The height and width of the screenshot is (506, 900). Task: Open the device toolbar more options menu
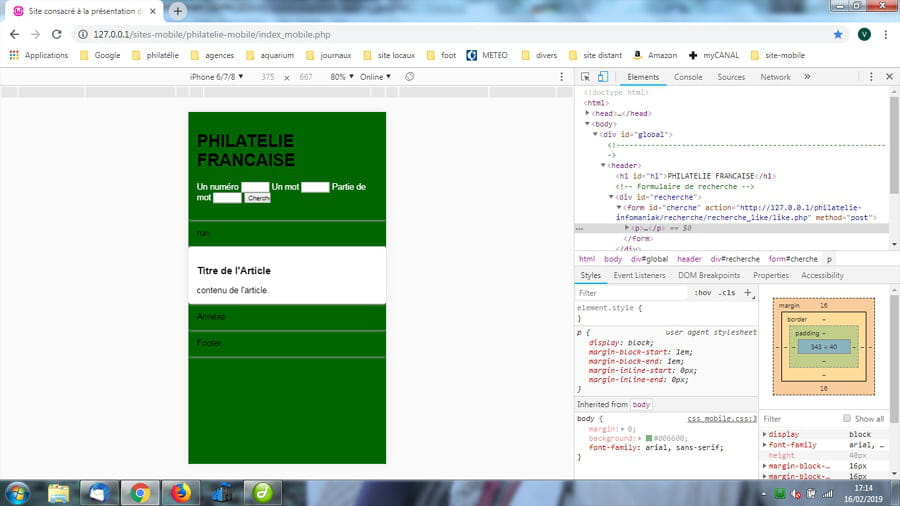click(561, 77)
